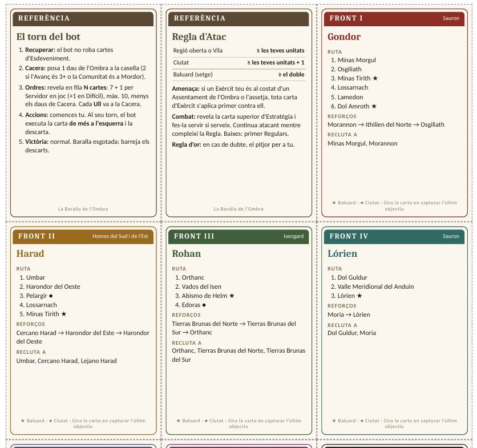Select 'Vados del Isen' route item
The image size is (477, 448).
201,286
